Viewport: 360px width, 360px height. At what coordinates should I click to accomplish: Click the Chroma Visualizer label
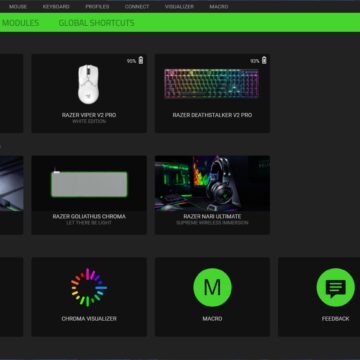[x=89, y=319]
